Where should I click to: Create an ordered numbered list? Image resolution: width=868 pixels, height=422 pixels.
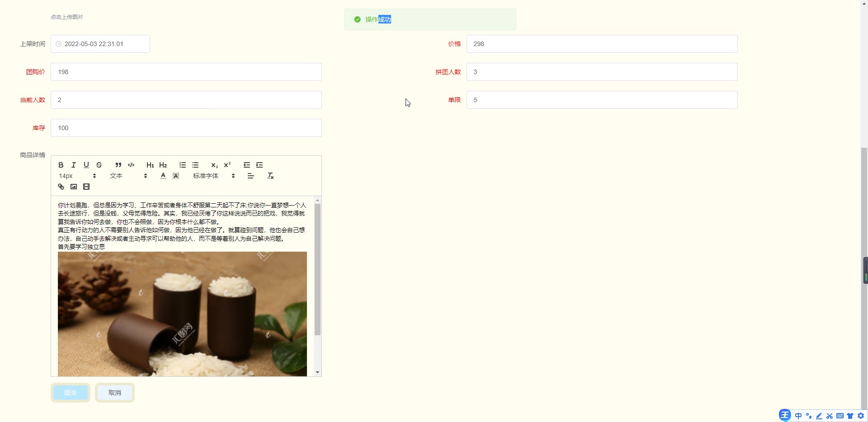183,165
